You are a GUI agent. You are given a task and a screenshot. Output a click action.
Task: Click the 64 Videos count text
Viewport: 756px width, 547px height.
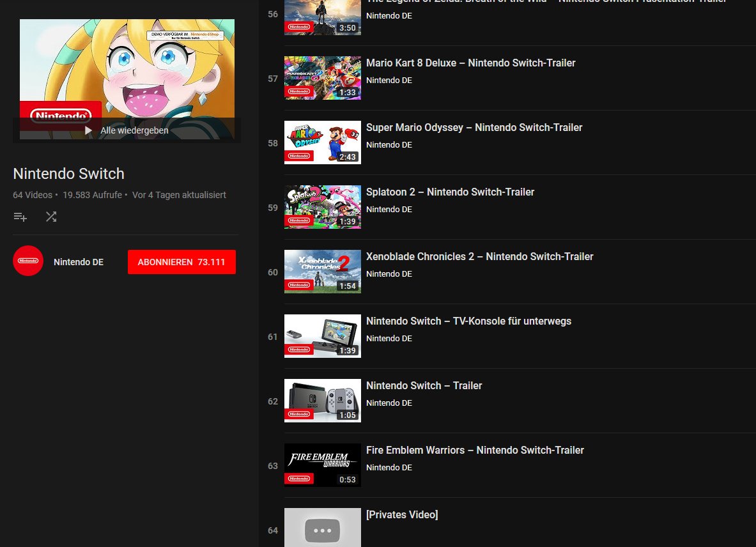coord(33,195)
